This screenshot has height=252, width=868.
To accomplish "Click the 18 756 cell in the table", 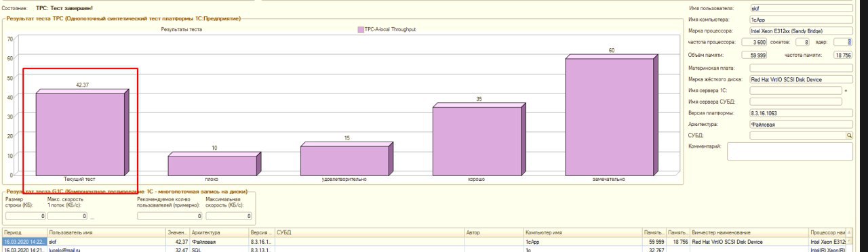I will click(x=678, y=241).
